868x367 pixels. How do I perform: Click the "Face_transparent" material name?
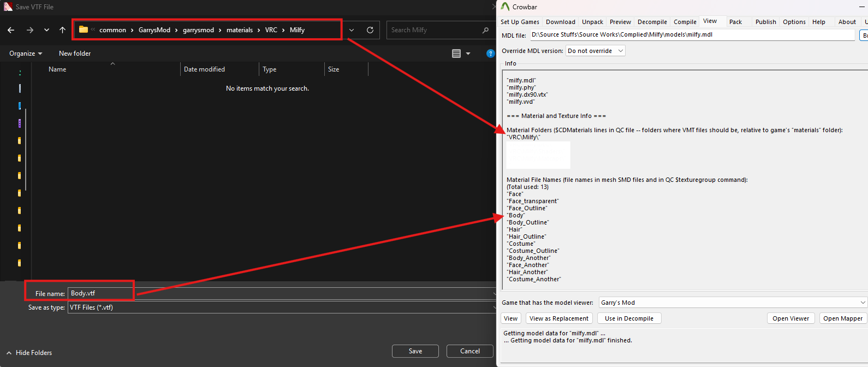(533, 201)
